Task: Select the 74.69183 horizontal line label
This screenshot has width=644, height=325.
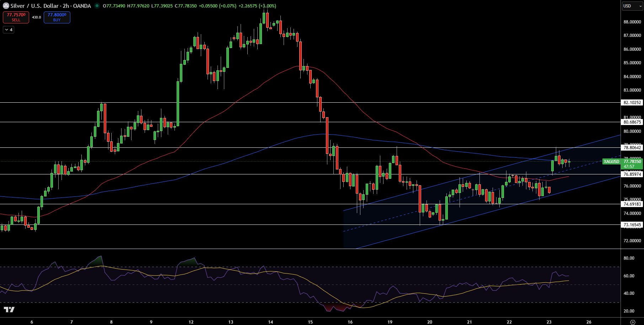Action: [632, 204]
